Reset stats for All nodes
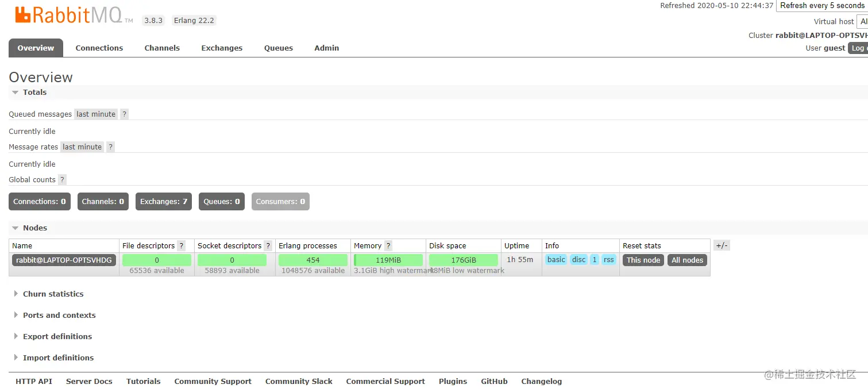 [x=688, y=260]
